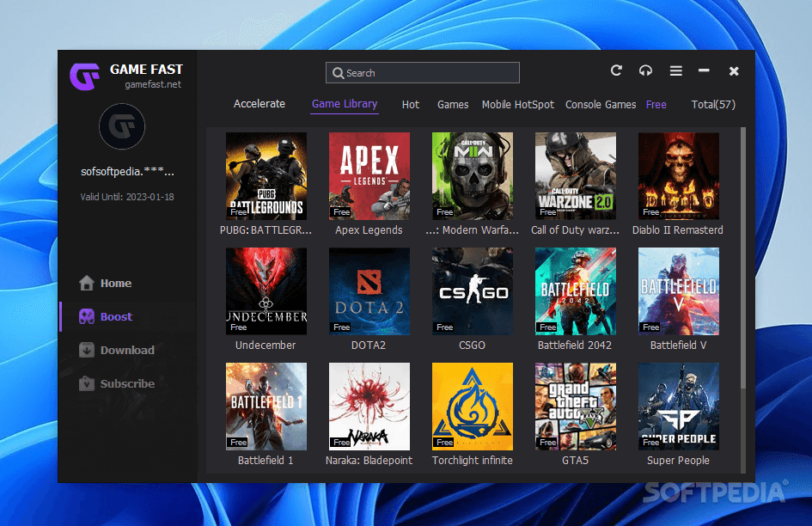Select the Diablo II Remastered cover
The image size is (812, 526).
click(679, 176)
